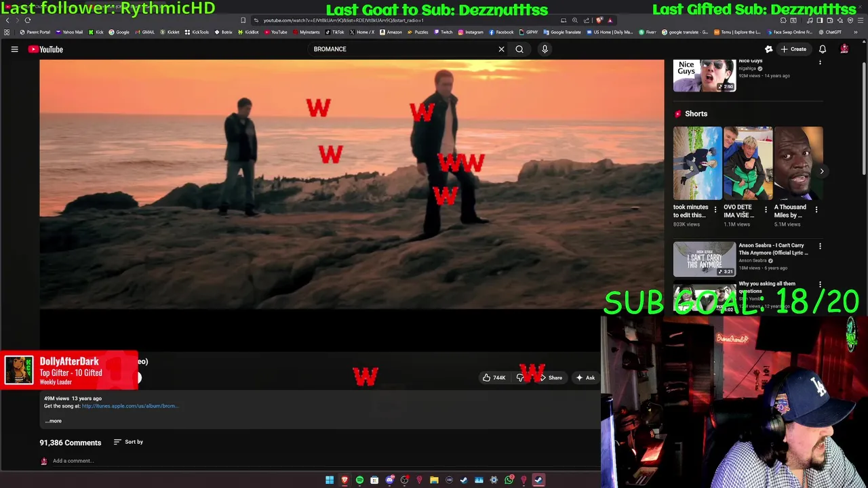Open the Twitch bookmark
The height and width of the screenshot is (488, 868).
tap(443, 32)
